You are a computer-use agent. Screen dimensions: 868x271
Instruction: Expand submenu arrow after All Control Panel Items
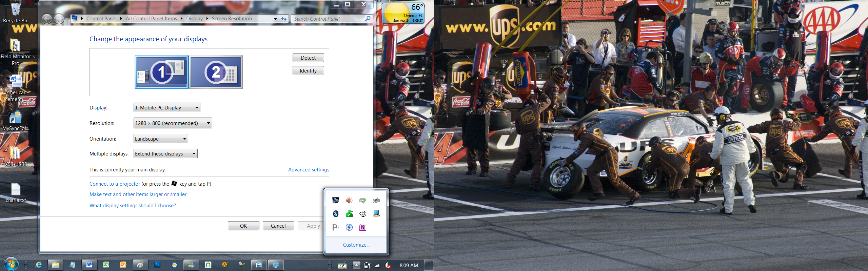tap(181, 19)
